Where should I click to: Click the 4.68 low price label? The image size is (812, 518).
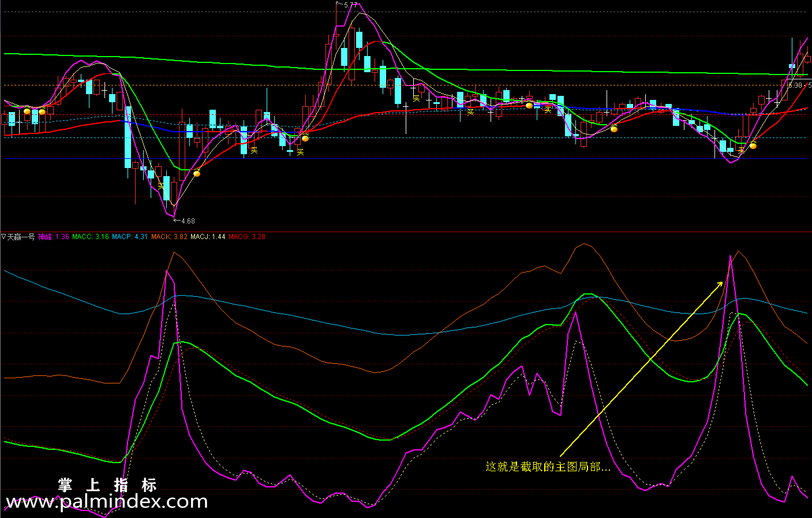pos(188,221)
